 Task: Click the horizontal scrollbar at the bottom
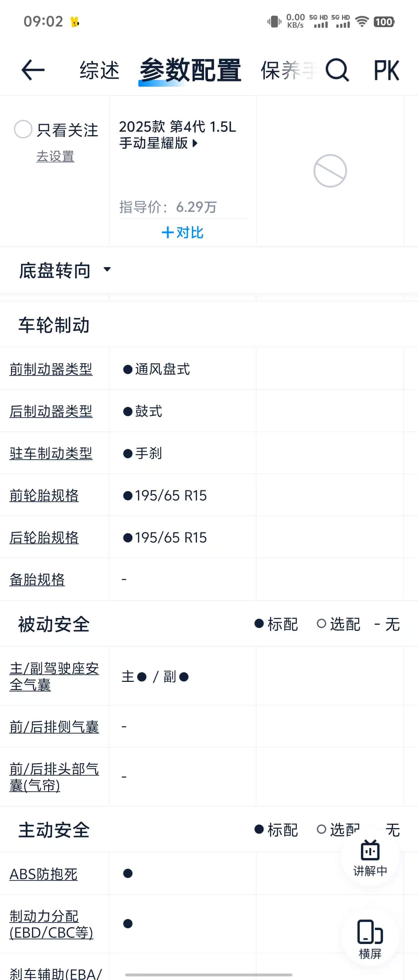click(209, 975)
